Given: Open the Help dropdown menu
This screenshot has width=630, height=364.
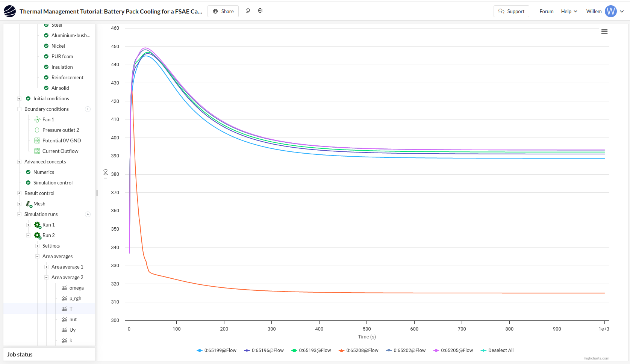Looking at the screenshot, I should tap(569, 11).
